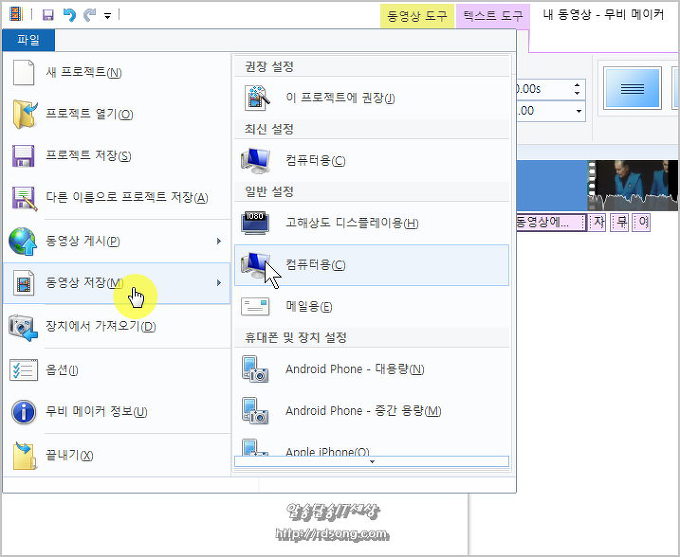Click the blank page icon for 새 프로젝트
Screen dimensions: 680x557
(x=23, y=72)
